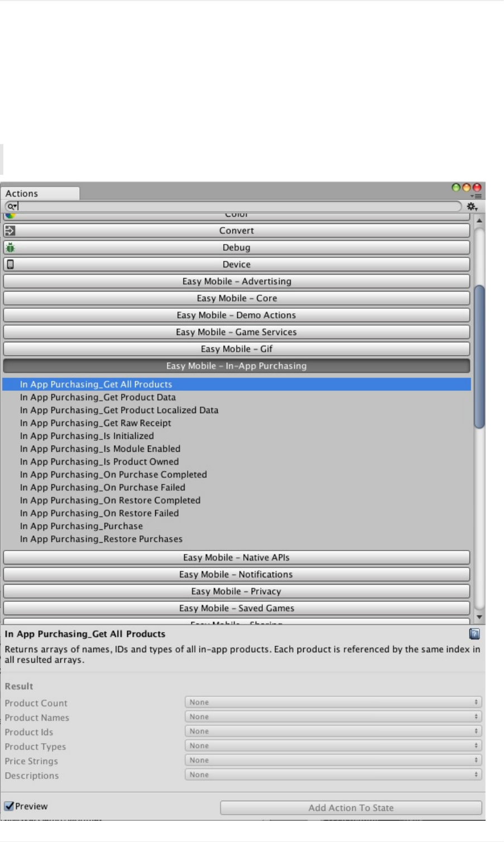Click the vertical scrollbar thumb
The image size is (504, 842).
[479, 357]
